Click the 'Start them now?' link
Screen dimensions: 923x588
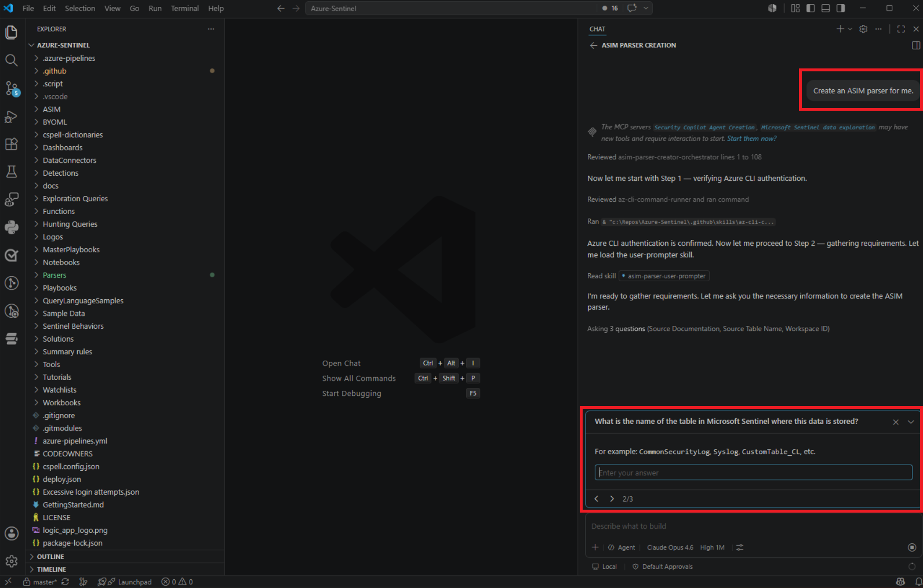coord(751,139)
